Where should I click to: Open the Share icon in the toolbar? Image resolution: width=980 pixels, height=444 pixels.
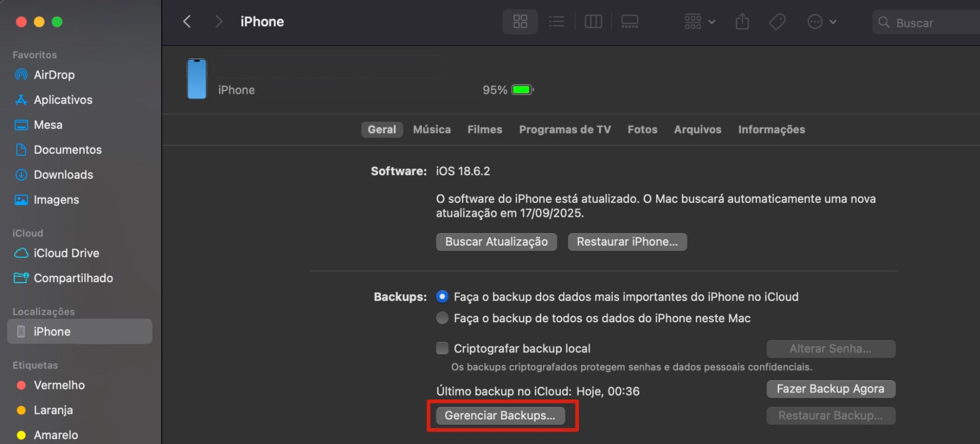click(x=742, y=22)
